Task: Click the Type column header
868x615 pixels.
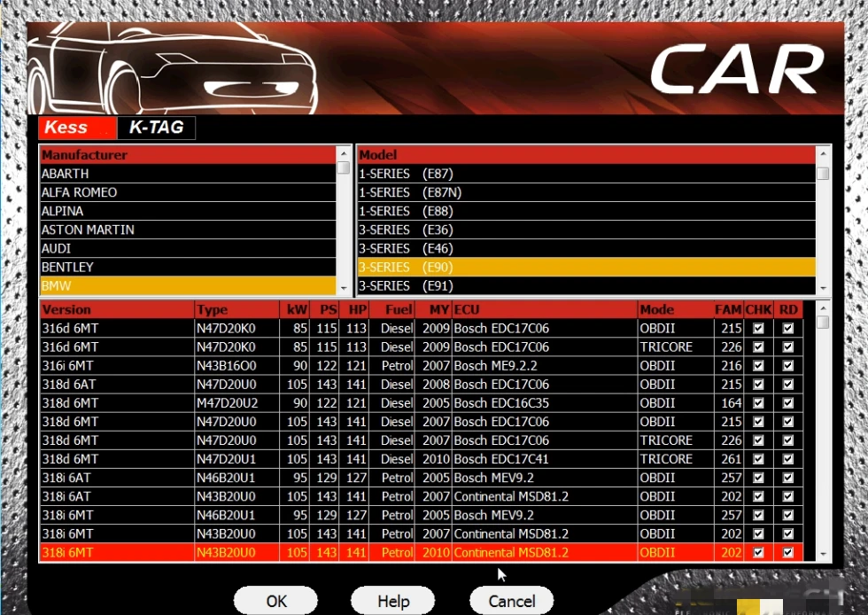Action: (x=237, y=309)
